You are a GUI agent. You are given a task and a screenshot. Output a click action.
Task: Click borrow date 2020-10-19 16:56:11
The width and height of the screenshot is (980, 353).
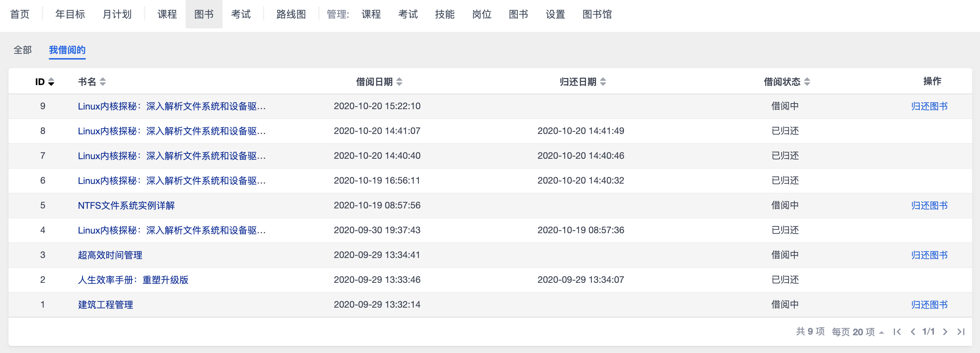point(377,180)
